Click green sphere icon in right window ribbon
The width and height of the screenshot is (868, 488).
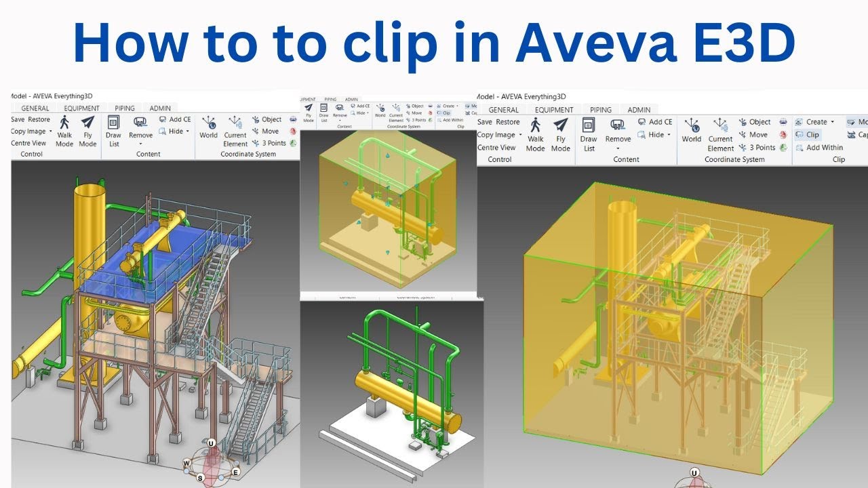click(783, 147)
